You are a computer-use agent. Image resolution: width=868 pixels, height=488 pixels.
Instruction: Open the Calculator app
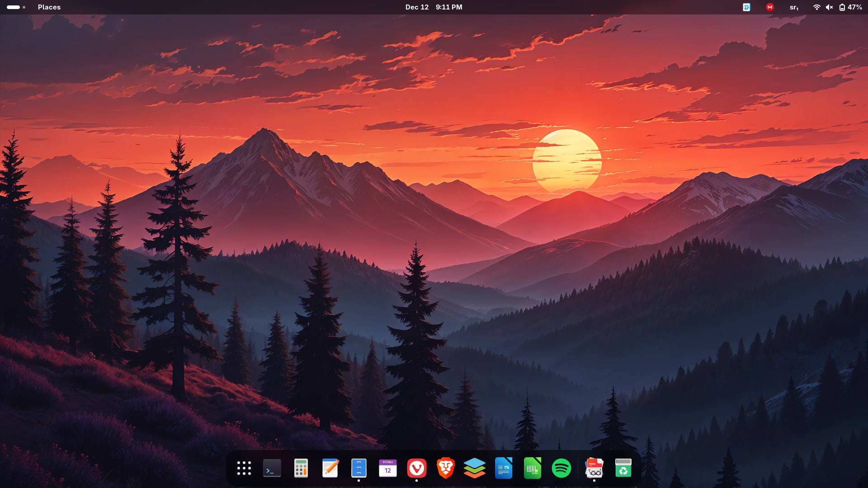click(x=301, y=468)
